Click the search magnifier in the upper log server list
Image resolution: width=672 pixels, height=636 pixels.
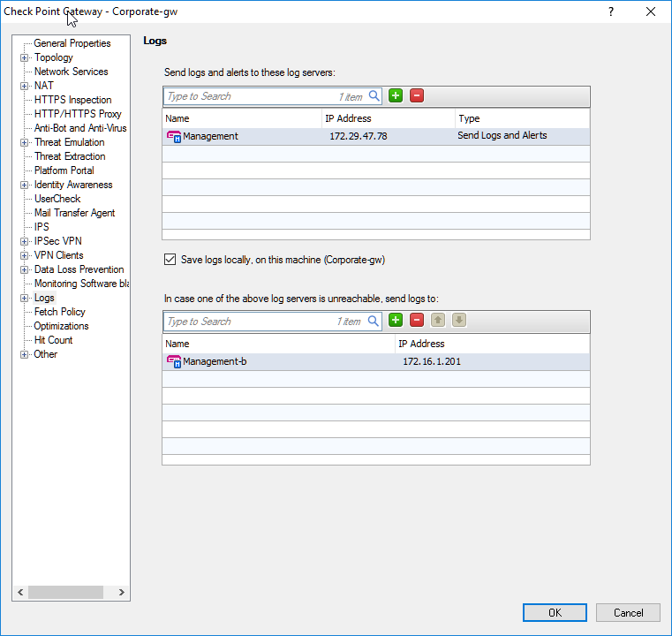(374, 96)
